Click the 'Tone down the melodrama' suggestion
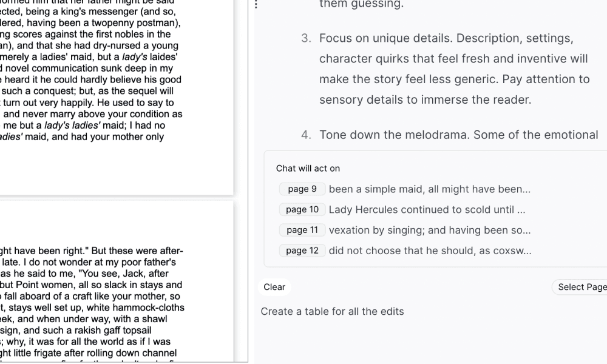 (458, 135)
